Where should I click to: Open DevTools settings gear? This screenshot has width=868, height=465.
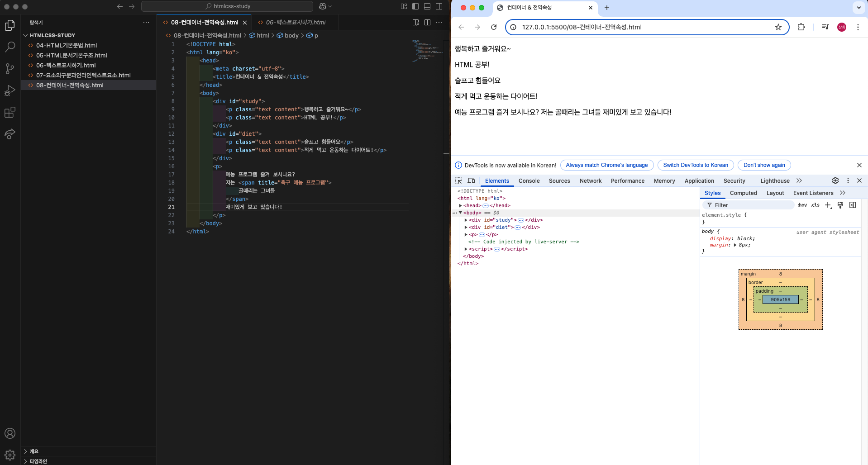pos(835,180)
